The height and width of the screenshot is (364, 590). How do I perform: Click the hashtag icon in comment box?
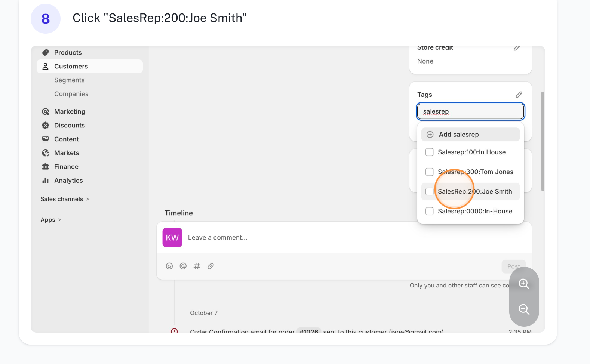coord(197,266)
